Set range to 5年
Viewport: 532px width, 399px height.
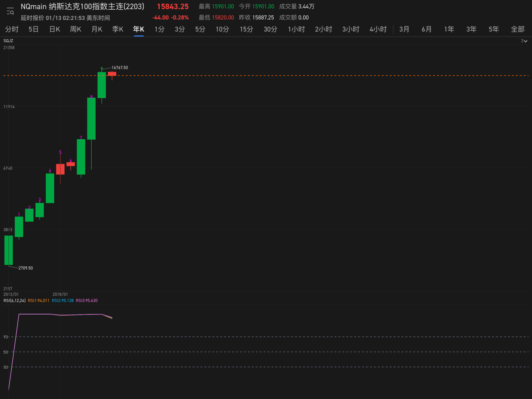[x=494, y=29]
